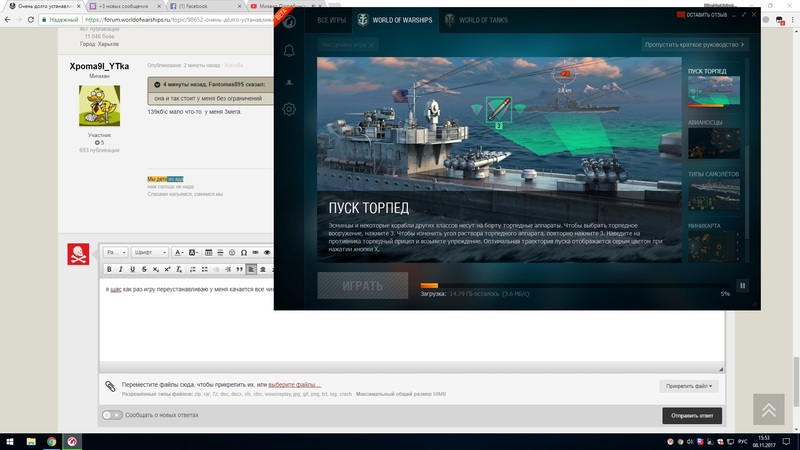Viewport: 800px width, 450px height.
Task: Click the greyed-out 'Играть' button
Action: (363, 286)
